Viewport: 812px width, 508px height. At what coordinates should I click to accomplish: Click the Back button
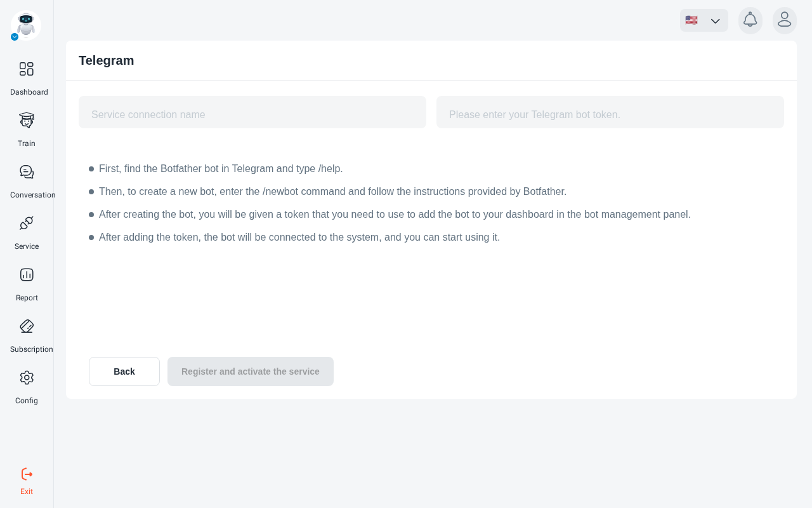(124, 371)
